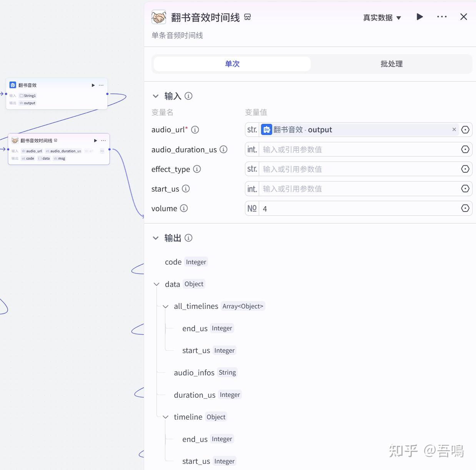Open the 真实数据 dropdown
The image size is (476, 470).
coord(382,18)
